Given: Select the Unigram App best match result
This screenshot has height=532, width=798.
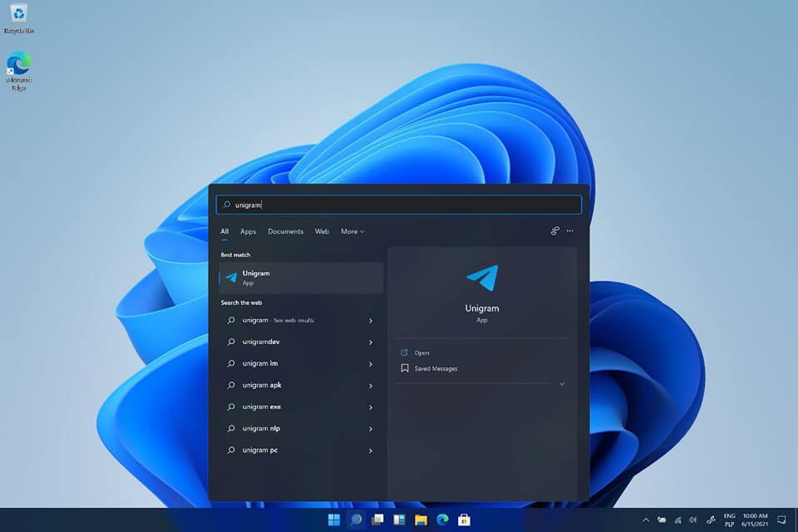Looking at the screenshot, I should [301, 278].
